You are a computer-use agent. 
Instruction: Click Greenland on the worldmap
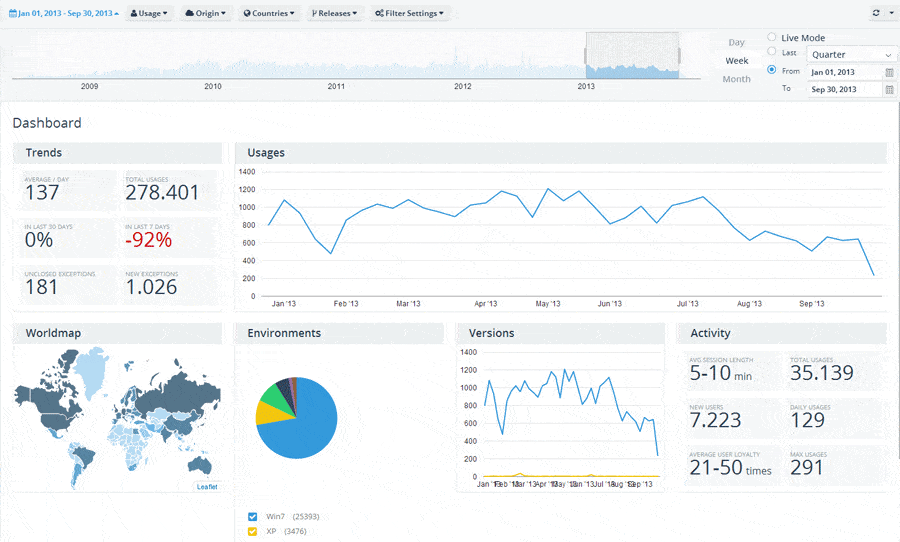tap(92, 370)
